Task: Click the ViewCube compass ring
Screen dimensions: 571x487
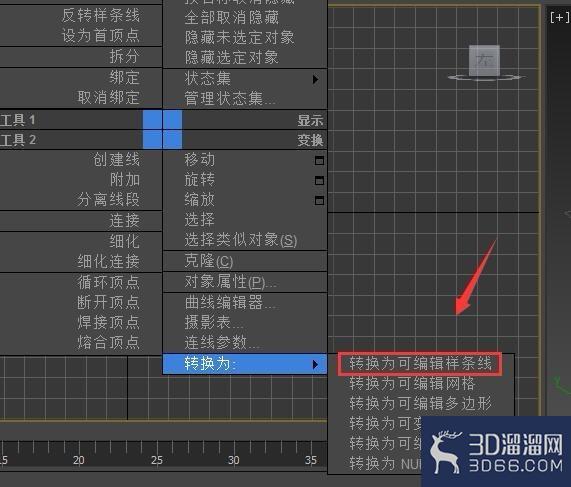Action: (487, 77)
